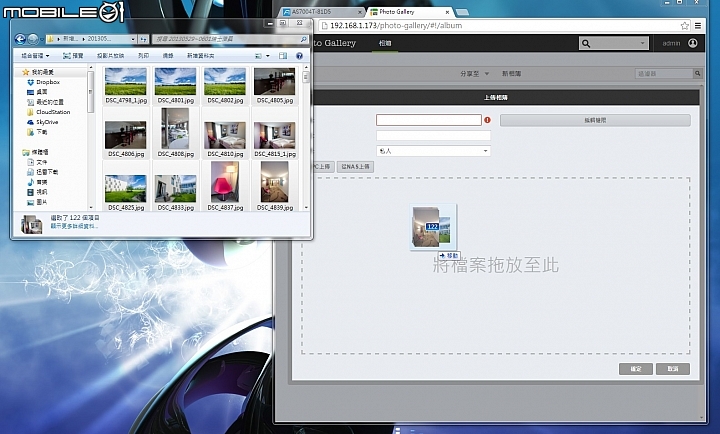
Task: Click the Explorer file list vertical scrollbar
Action: [306, 138]
